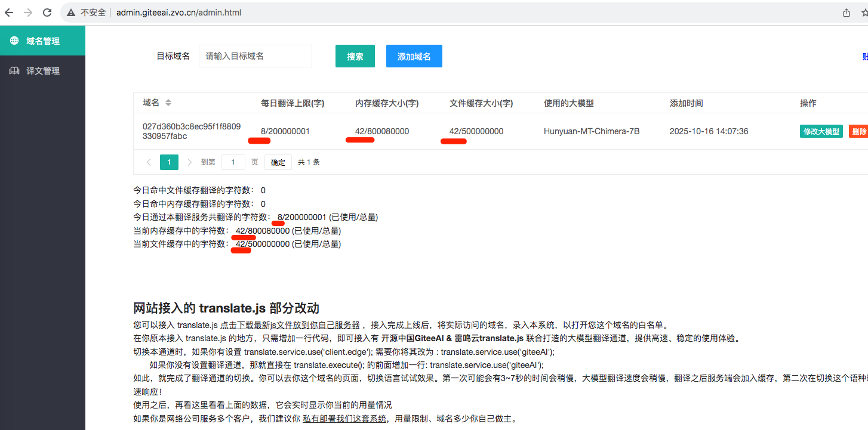Reload the page with refresh icon
Viewport: 868px width, 430px height.
coord(48,12)
